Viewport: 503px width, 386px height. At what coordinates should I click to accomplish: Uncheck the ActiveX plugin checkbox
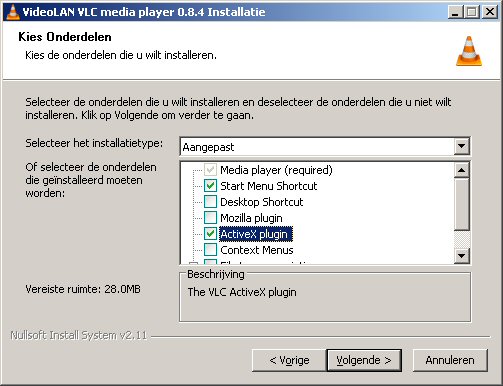pos(210,234)
